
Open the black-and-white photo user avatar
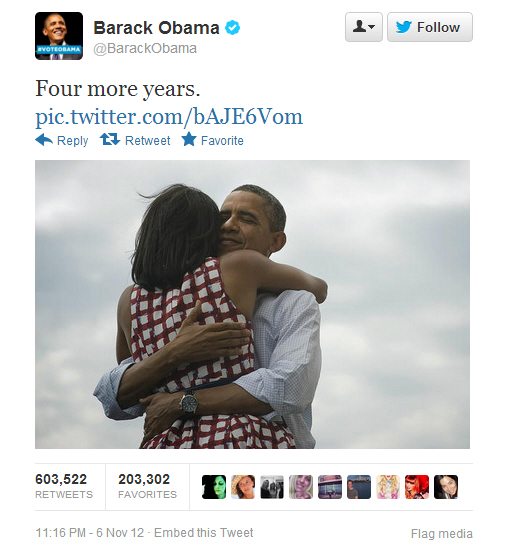click(272, 487)
